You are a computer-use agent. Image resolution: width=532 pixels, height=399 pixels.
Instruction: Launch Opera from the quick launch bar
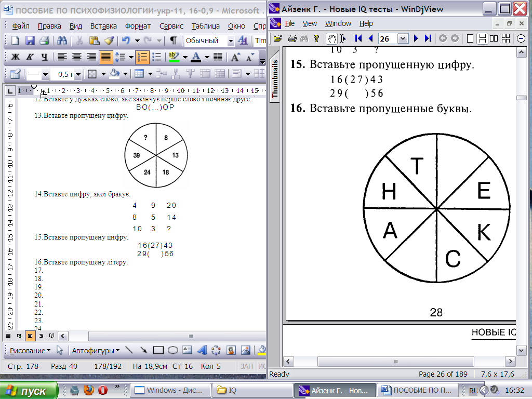point(103,390)
